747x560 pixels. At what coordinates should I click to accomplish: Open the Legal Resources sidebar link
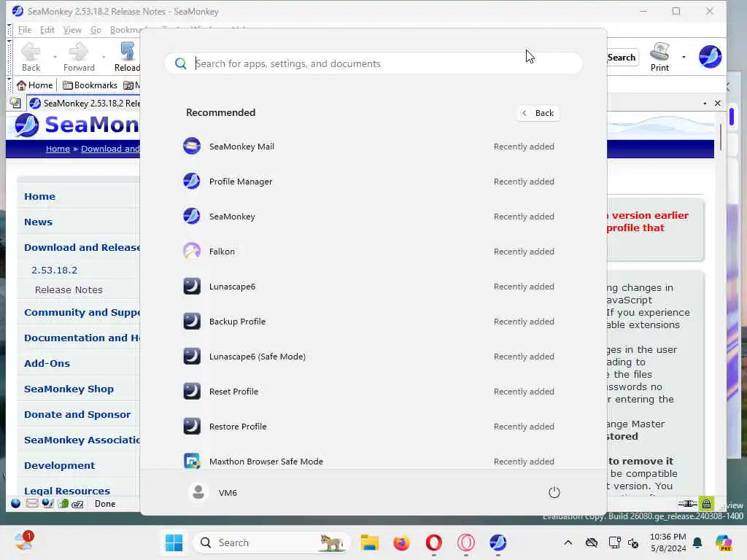coord(66,491)
